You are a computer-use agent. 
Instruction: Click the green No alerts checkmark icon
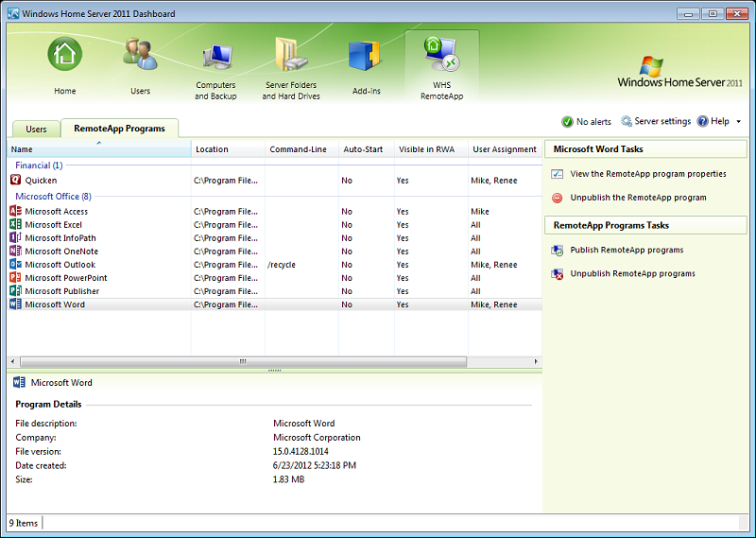point(567,122)
